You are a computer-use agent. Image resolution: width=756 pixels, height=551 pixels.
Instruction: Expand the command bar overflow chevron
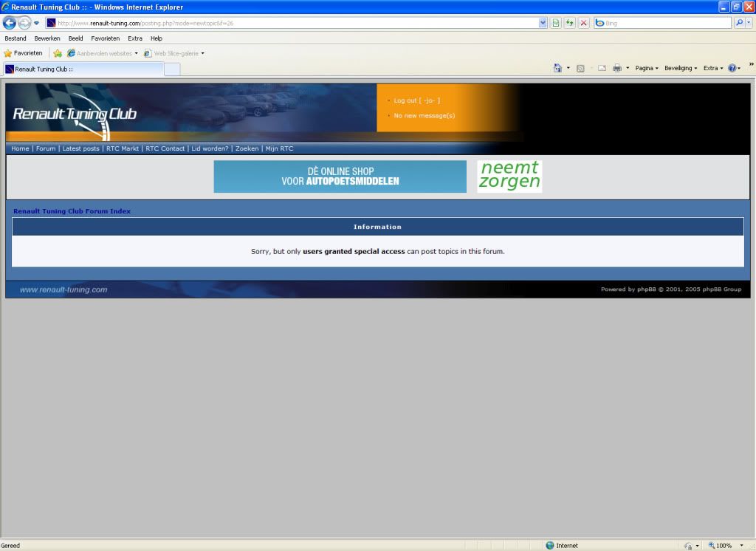point(751,64)
